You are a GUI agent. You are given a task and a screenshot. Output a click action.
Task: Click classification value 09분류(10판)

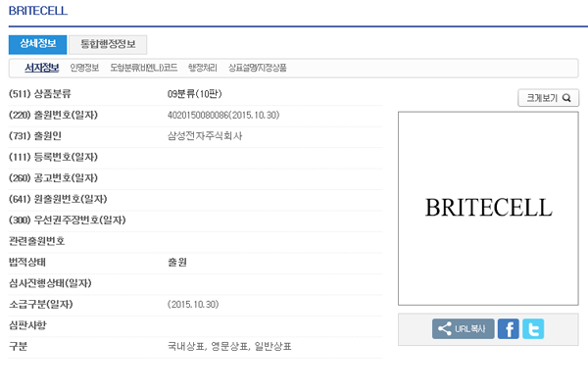click(x=195, y=94)
